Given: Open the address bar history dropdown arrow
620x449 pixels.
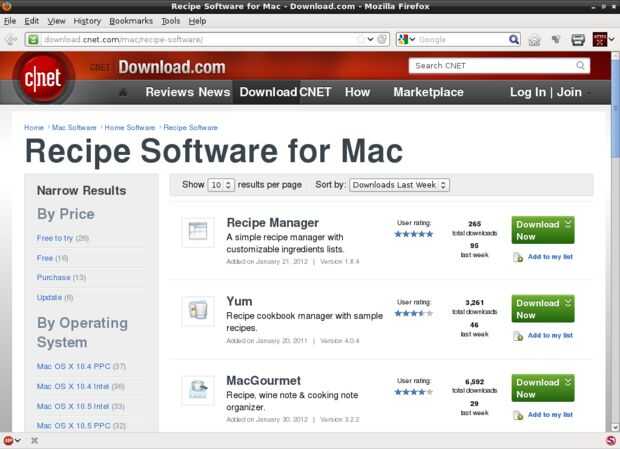Looking at the screenshot, I should click(x=370, y=39).
